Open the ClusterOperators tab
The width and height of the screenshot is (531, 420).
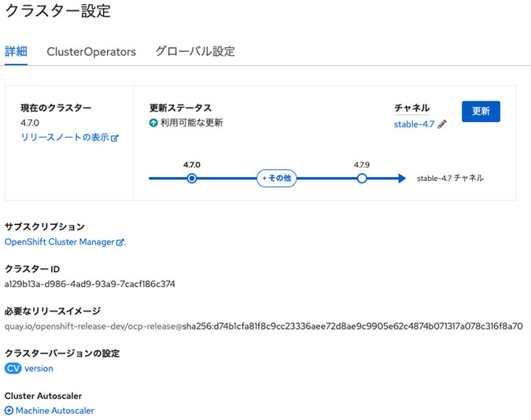coord(91,51)
